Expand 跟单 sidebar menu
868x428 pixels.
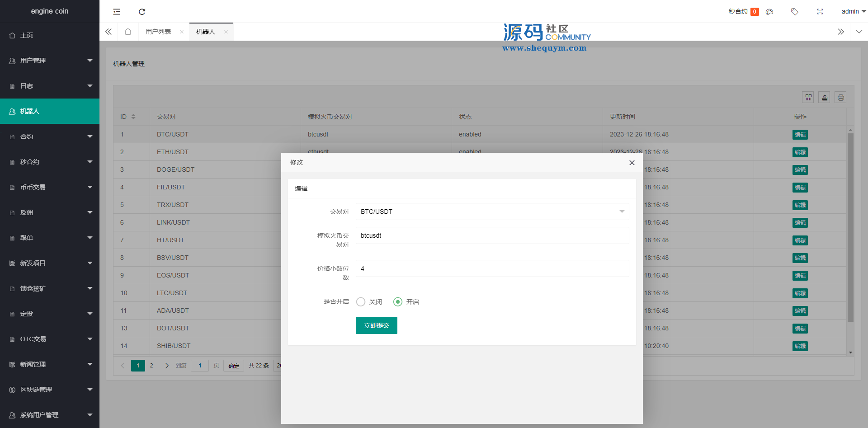point(50,238)
